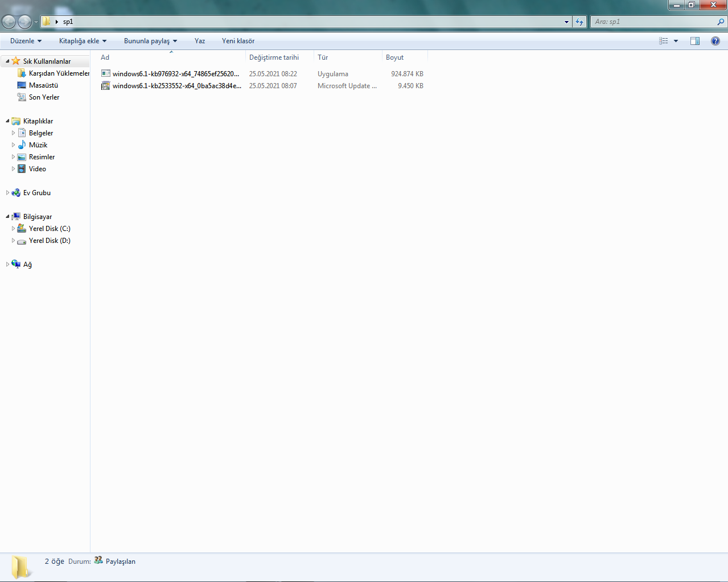Click the Yerel Disk (D:) drive icon

point(22,241)
